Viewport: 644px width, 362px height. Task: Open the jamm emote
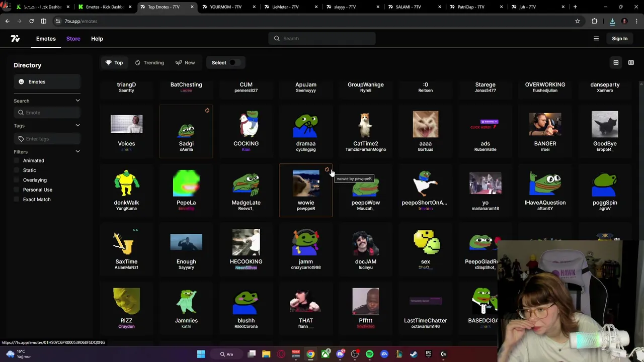coord(306,249)
